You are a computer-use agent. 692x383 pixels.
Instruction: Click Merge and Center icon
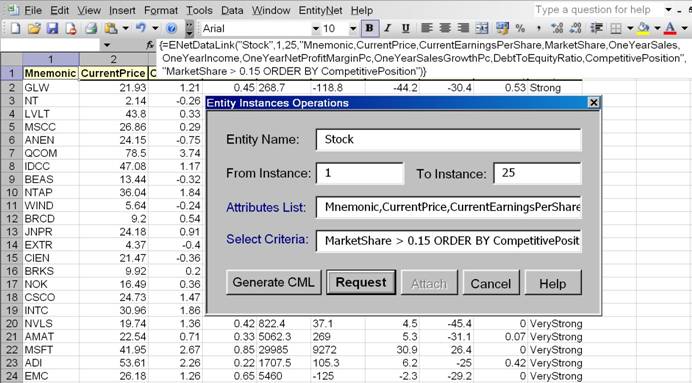click(x=481, y=29)
